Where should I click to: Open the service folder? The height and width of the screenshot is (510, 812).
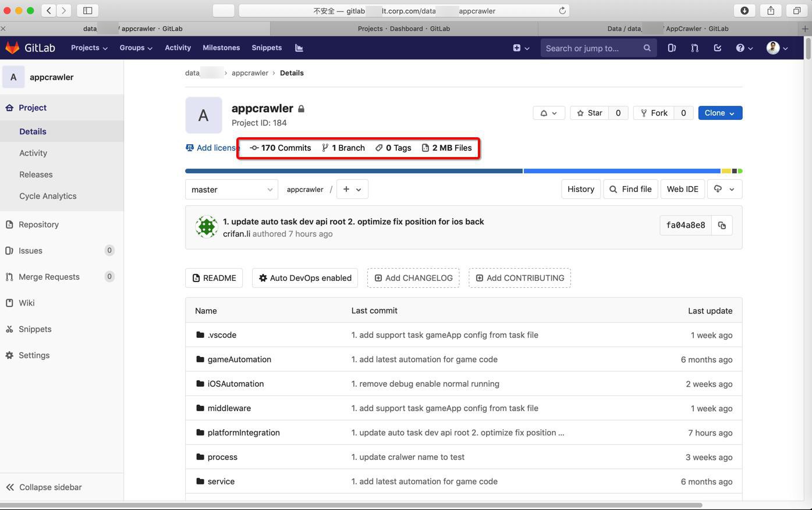coord(221,482)
